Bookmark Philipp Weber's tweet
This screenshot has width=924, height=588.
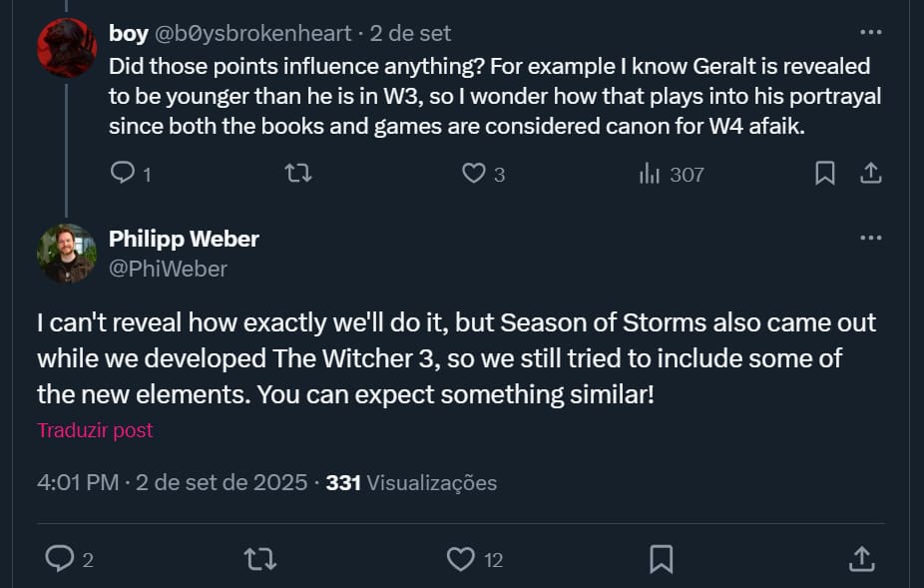(661, 559)
